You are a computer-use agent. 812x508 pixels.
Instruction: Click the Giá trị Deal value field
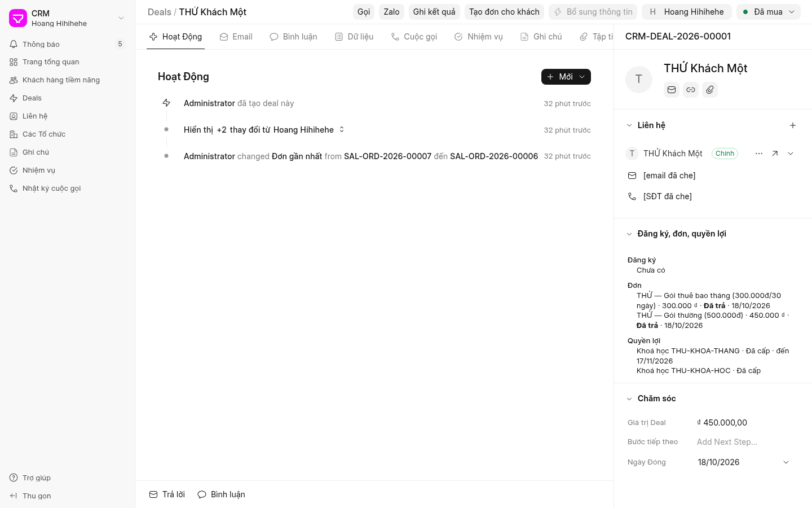tap(744, 423)
